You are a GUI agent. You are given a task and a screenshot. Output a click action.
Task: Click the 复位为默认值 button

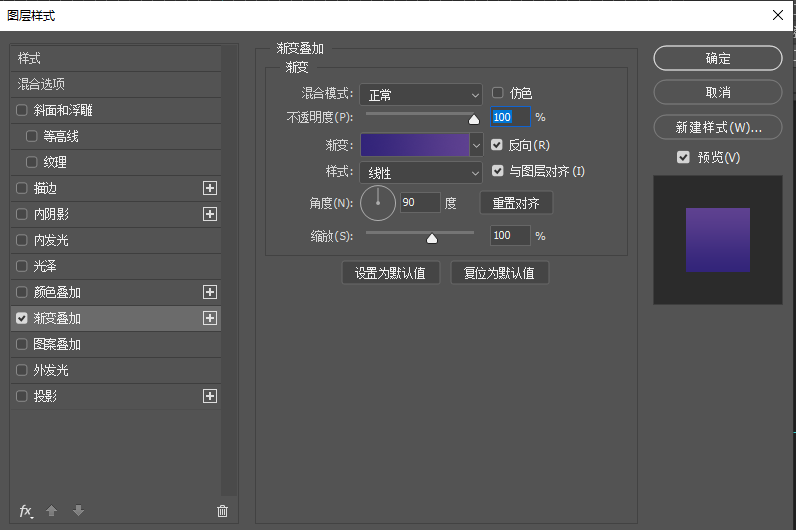coord(500,273)
